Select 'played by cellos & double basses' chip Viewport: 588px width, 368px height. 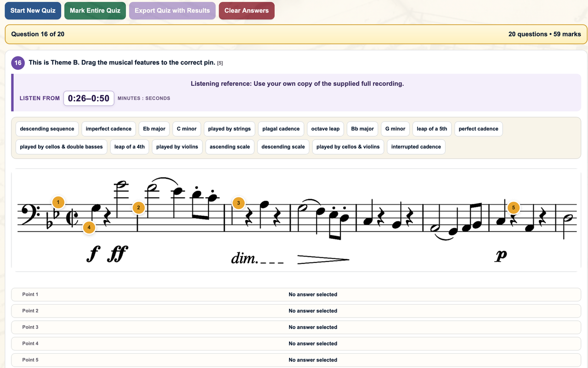point(62,147)
